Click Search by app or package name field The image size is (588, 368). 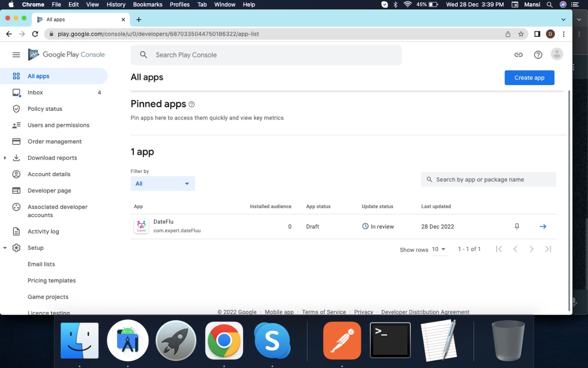pos(488,179)
